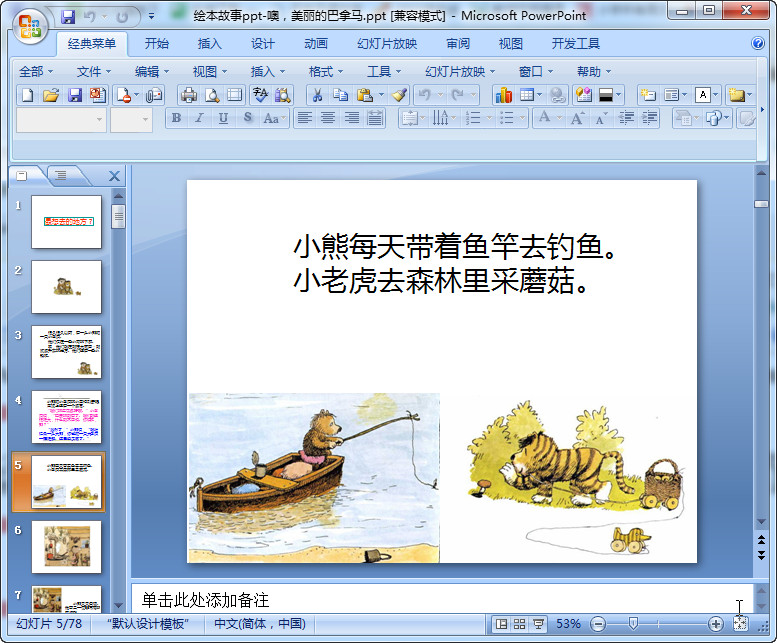The image size is (777, 643).
Task: Expand the 格式 menu dropdown
Action: [326, 72]
